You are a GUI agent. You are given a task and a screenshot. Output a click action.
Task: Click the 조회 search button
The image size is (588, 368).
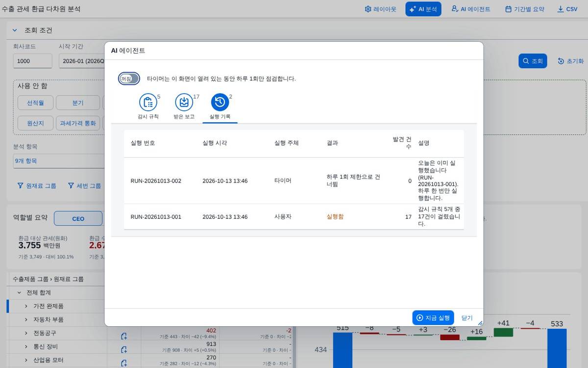tap(533, 61)
